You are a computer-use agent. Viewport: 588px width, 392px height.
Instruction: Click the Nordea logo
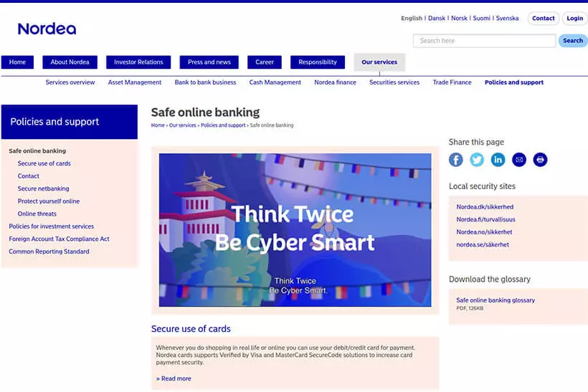point(47,29)
